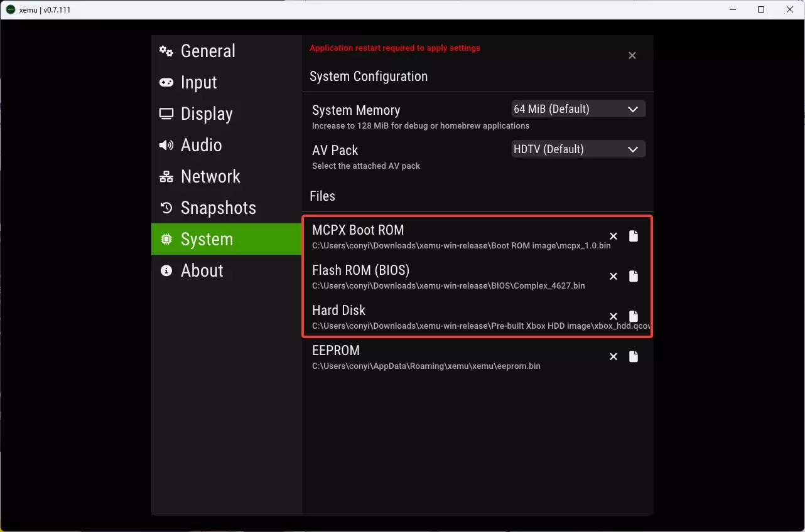This screenshot has width=805, height=532.
Task: Click 'Increase to 128 MiB' hint text
Action: pyautogui.click(x=421, y=125)
